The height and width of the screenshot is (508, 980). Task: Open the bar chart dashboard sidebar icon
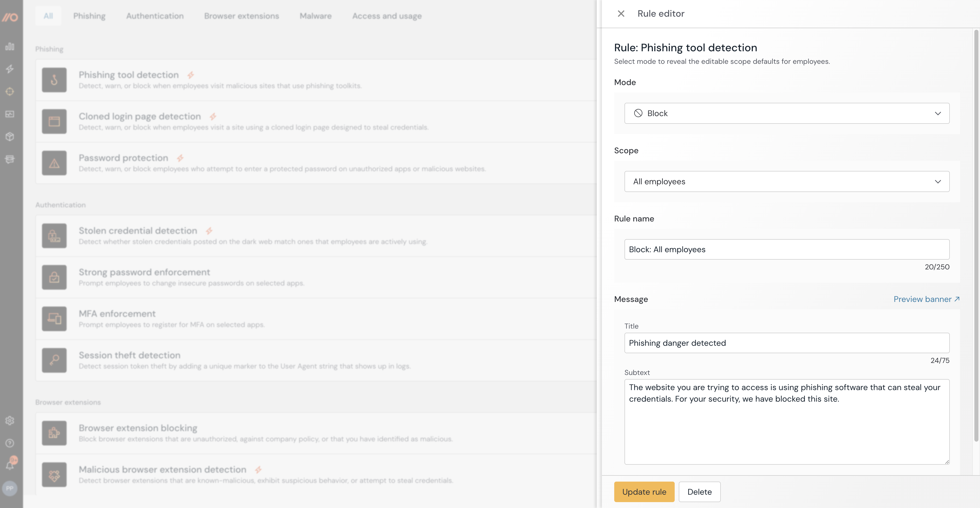10,46
